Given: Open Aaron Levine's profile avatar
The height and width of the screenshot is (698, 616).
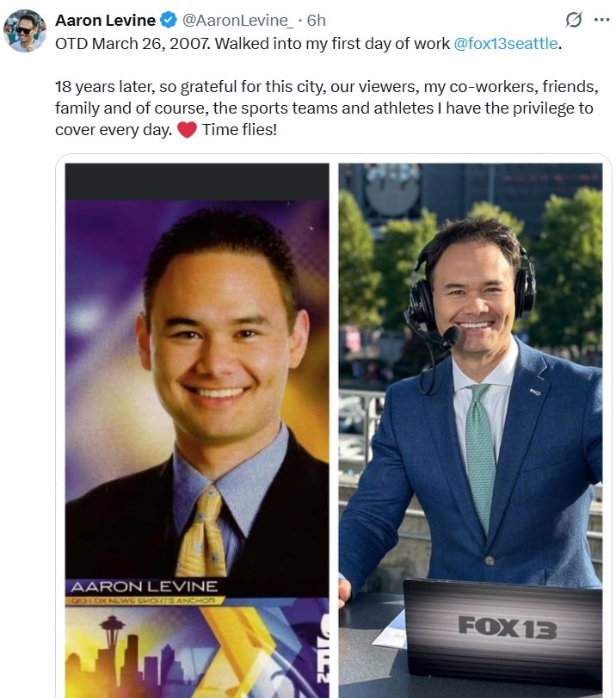Looking at the screenshot, I should (x=24, y=31).
